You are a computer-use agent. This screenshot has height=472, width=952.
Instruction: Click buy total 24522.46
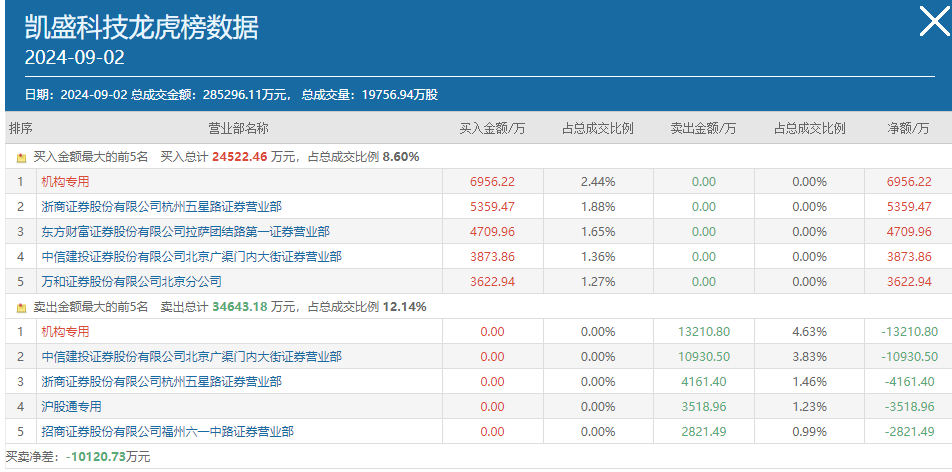(x=240, y=157)
